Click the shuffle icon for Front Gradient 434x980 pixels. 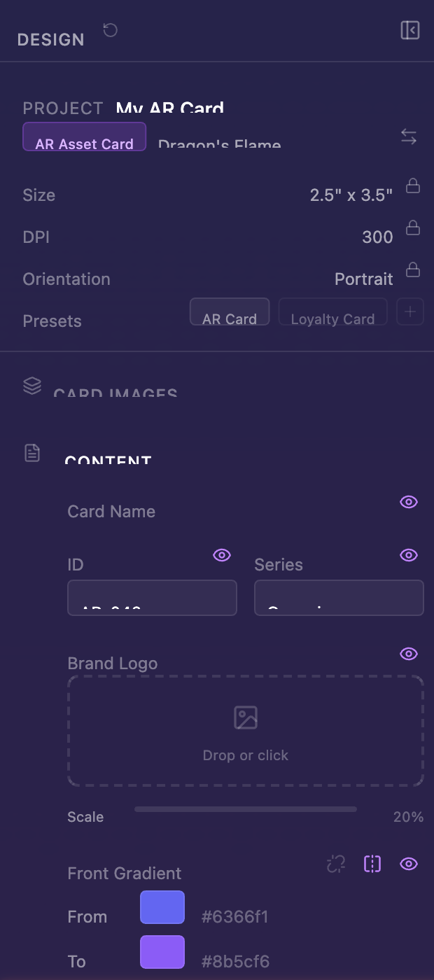pyautogui.click(x=335, y=864)
